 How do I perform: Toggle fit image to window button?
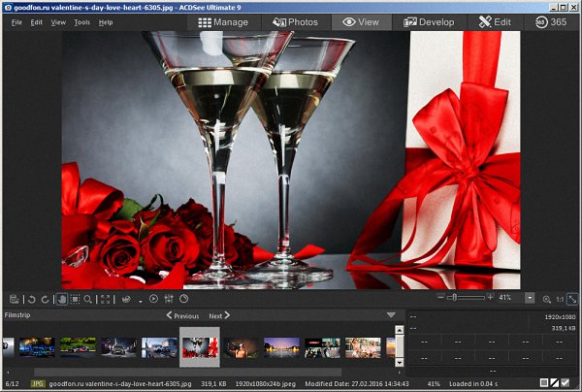pyautogui.click(x=572, y=299)
